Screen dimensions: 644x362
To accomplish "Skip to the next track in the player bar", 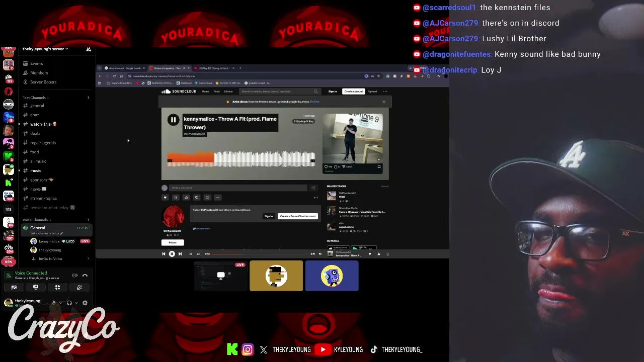I will click(180, 254).
